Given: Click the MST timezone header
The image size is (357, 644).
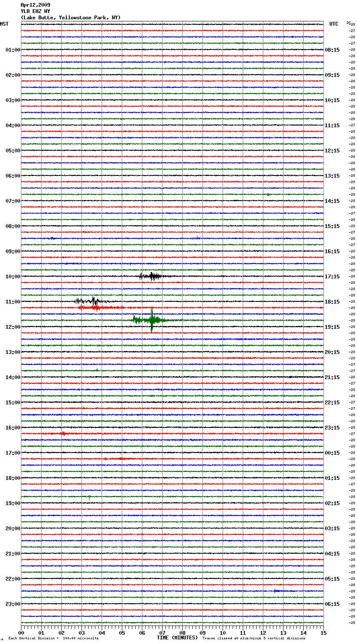Looking at the screenshot, I should click(x=4, y=24).
